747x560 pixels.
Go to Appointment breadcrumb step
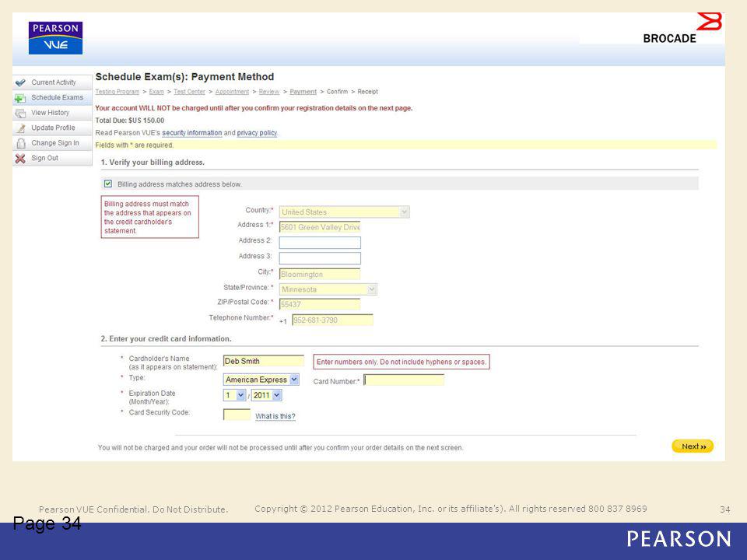(x=232, y=92)
